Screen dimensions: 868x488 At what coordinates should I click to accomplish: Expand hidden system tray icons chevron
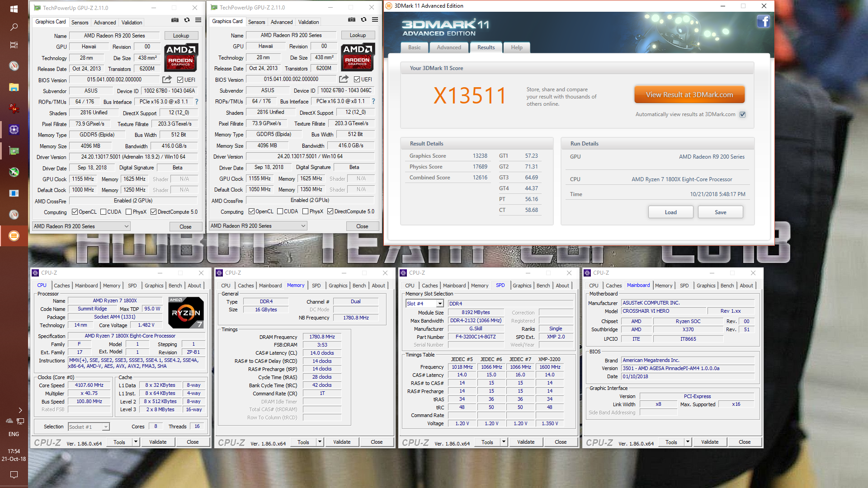(20, 410)
